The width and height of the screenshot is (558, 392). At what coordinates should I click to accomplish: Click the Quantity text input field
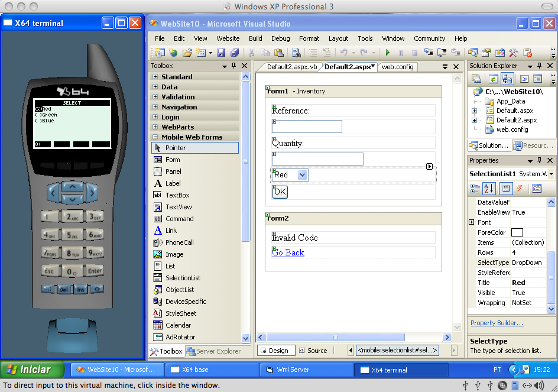click(x=317, y=159)
